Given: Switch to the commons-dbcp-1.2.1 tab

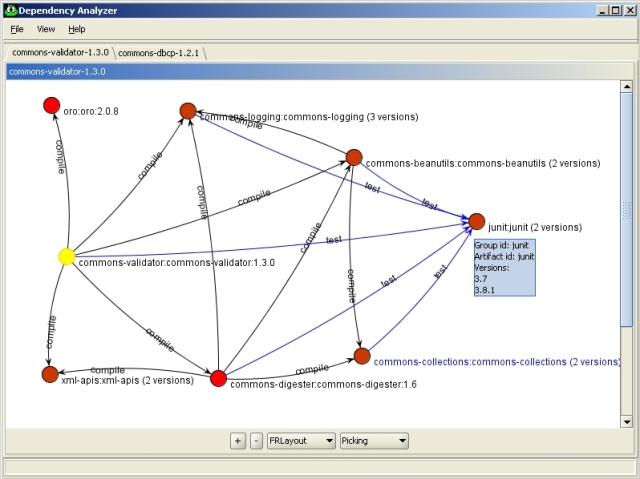Looking at the screenshot, I should click(x=158, y=53).
